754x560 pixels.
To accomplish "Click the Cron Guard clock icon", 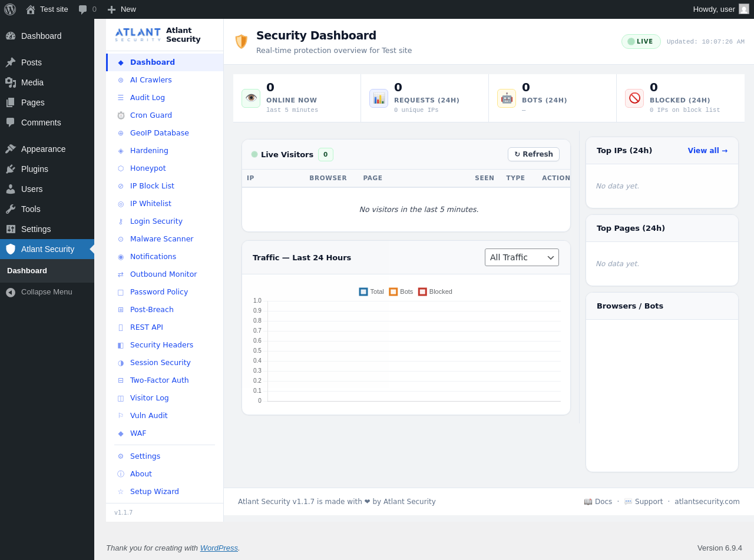I will 121,115.
